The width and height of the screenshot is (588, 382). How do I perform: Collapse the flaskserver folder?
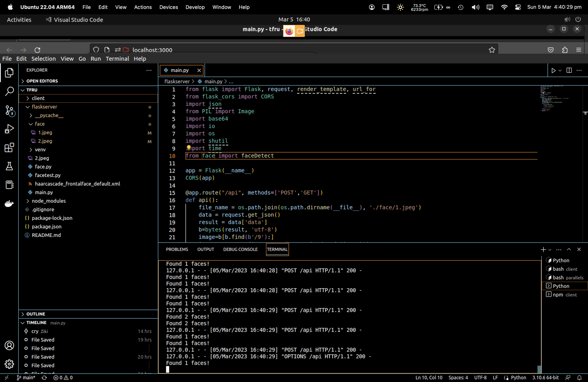[x=44, y=107]
